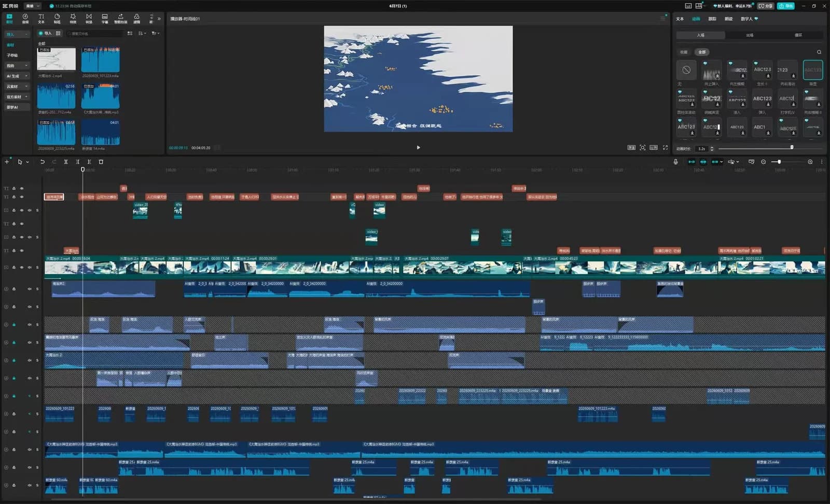This screenshot has height=504, width=830.
Task: Click the zoom-out icon on timeline zoom bar
Action: point(763,162)
